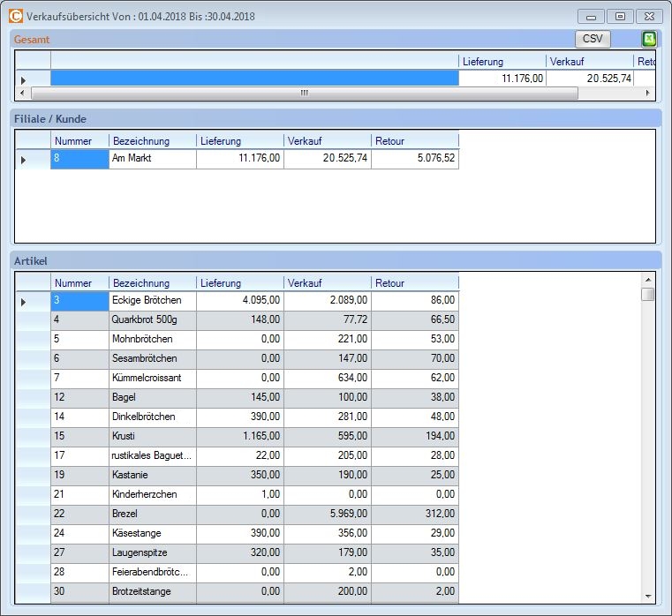This screenshot has width=672, height=616.
Task: Click the Artikel vertical scrollbar thumb
Action: [x=648, y=295]
